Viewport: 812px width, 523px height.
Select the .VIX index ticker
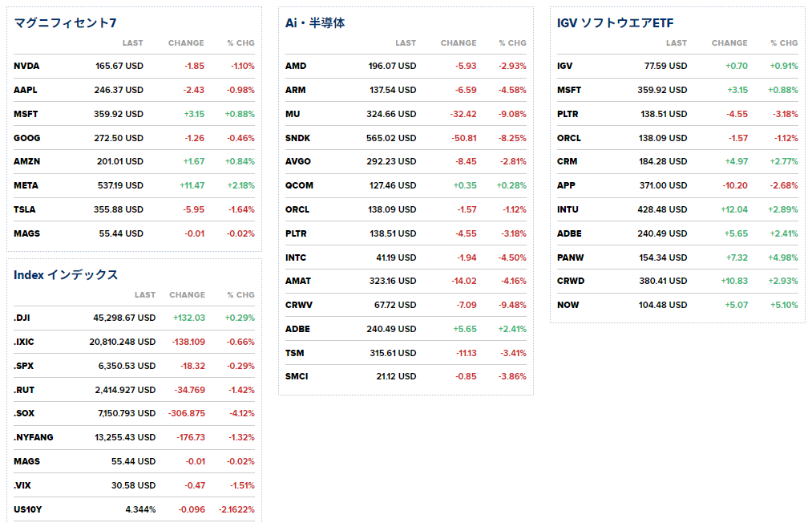click(x=22, y=485)
